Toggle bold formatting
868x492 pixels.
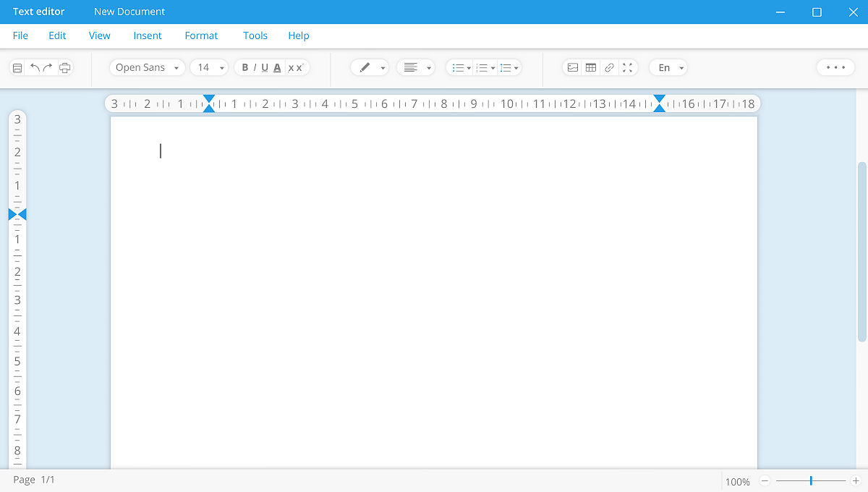pos(244,68)
